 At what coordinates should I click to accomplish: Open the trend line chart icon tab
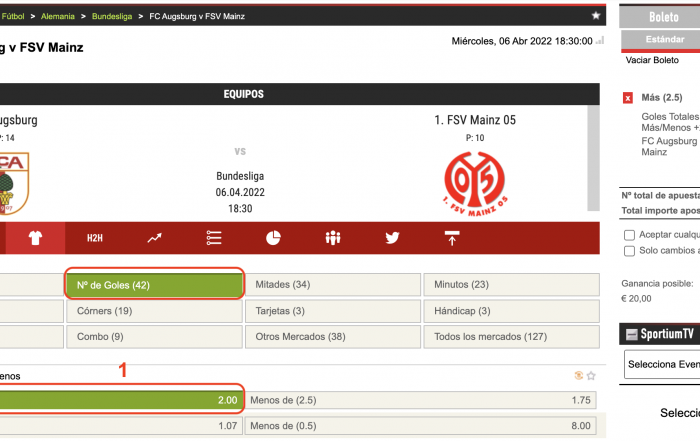[x=154, y=238]
